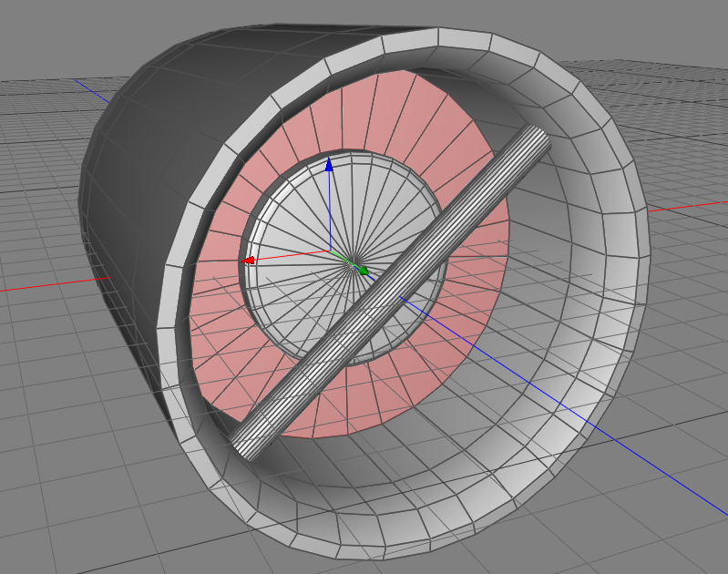Click the red X-axis gizmo arrow tip

pos(249,261)
